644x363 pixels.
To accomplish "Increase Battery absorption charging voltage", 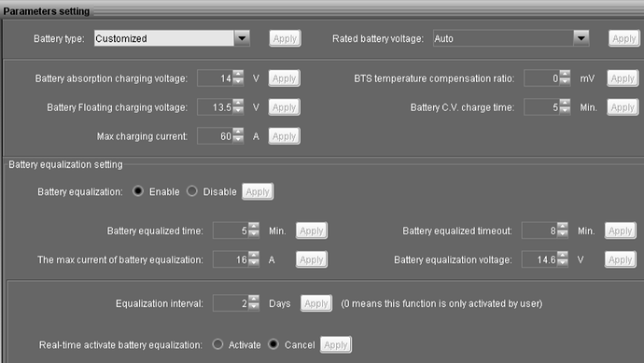I will pyautogui.click(x=238, y=75).
